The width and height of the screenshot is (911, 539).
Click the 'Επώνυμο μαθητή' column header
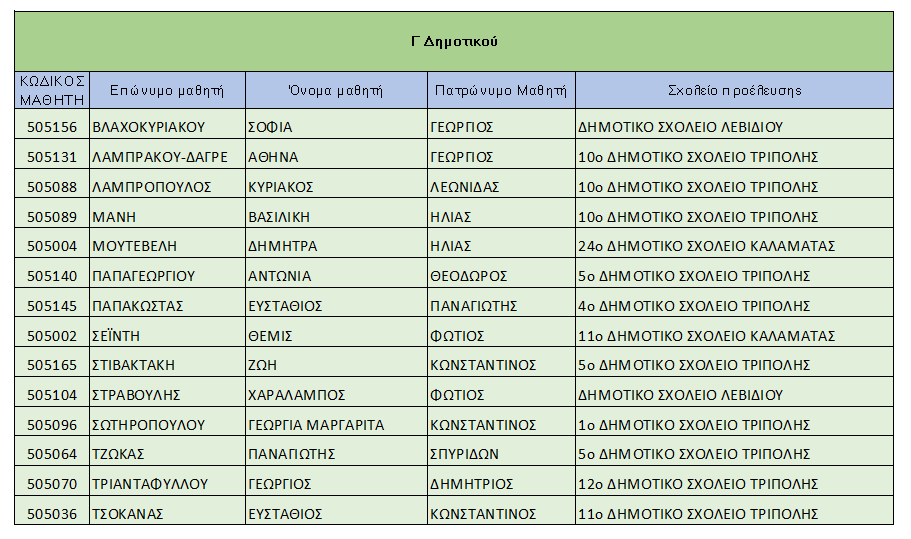pyautogui.click(x=167, y=90)
